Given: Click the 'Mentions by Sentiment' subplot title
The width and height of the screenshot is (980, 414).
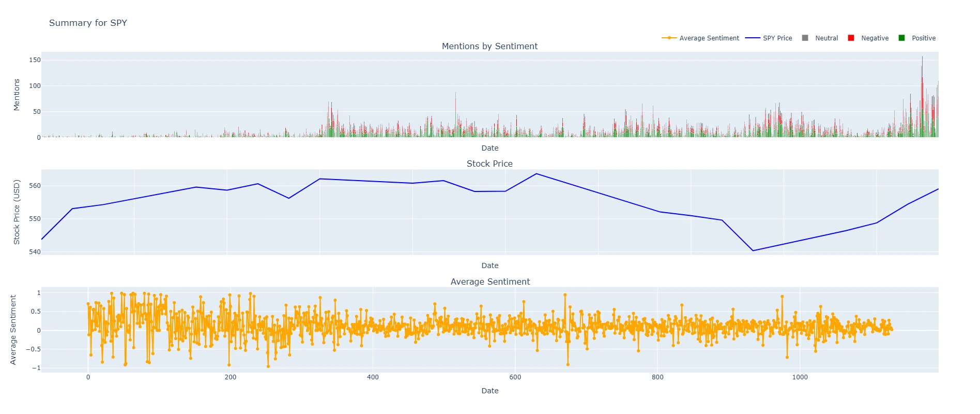Looking at the screenshot, I should tap(489, 46).
